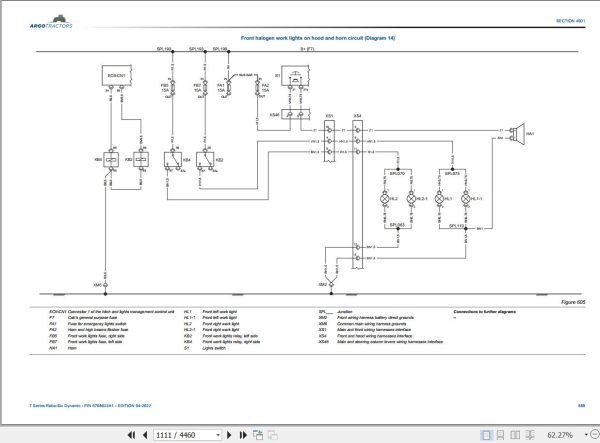The width and height of the screenshot is (600, 443).
Task: Go to the previous page
Action: click(145, 435)
